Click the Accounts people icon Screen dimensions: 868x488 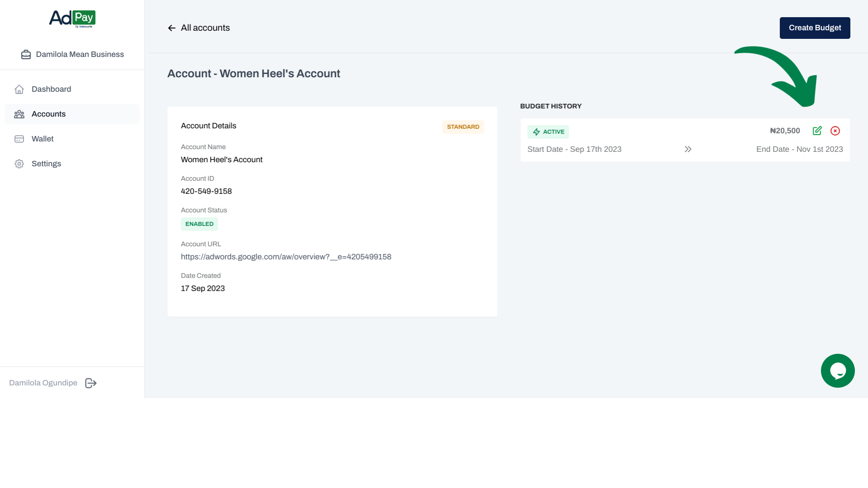click(19, 114)
